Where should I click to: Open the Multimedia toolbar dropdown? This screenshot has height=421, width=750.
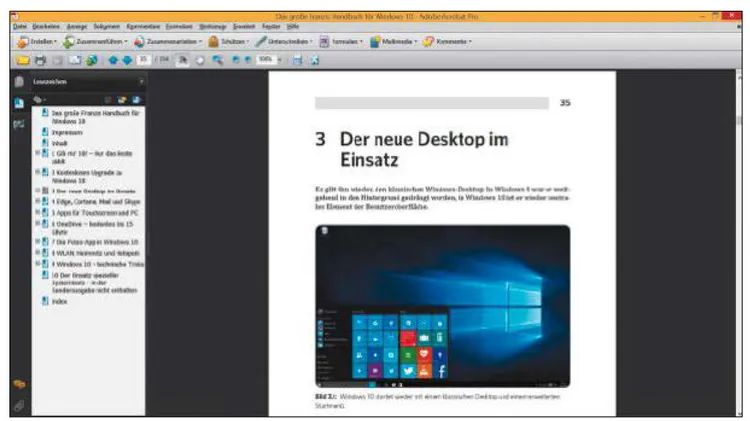pos(394,42)
